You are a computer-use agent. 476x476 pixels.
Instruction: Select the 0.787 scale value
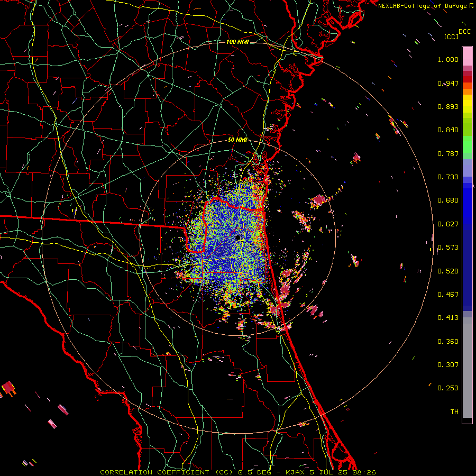pyautogui.click(x=448, y=153)
